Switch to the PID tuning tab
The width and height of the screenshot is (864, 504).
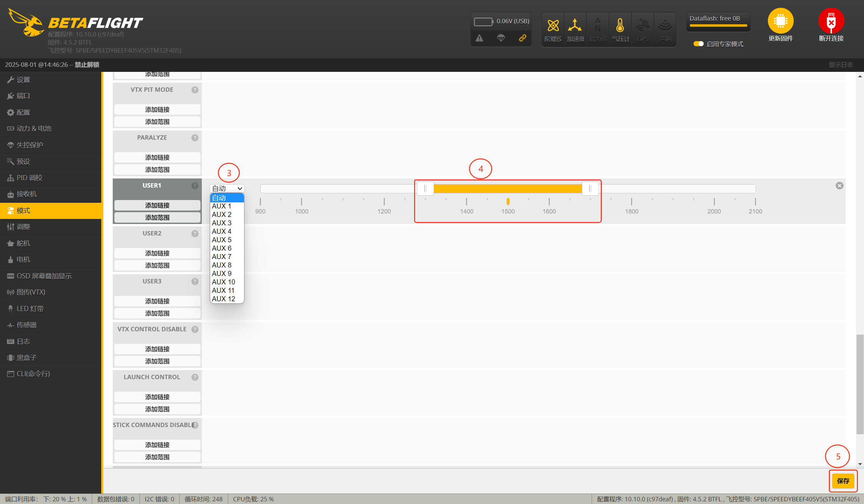click(x=29, y=178)
